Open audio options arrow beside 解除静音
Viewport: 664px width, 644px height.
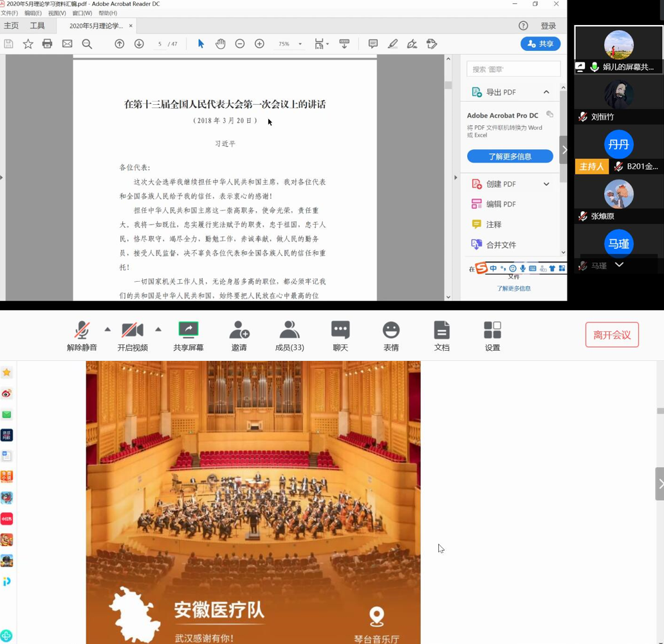pyautogui.click(x=107, y=329)
